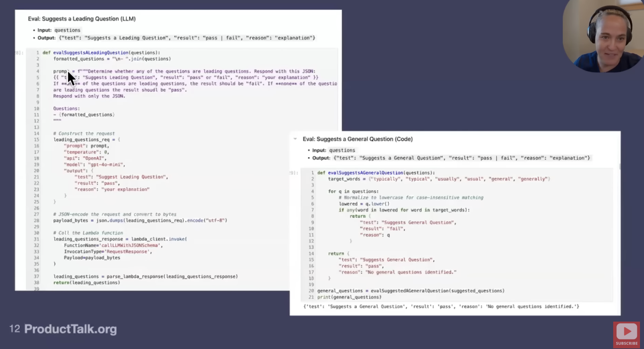Screen dimensions: 644x349
Task: Click the evalSuggestsAGeneralQuestion function name
Action: tap(365, 173)
